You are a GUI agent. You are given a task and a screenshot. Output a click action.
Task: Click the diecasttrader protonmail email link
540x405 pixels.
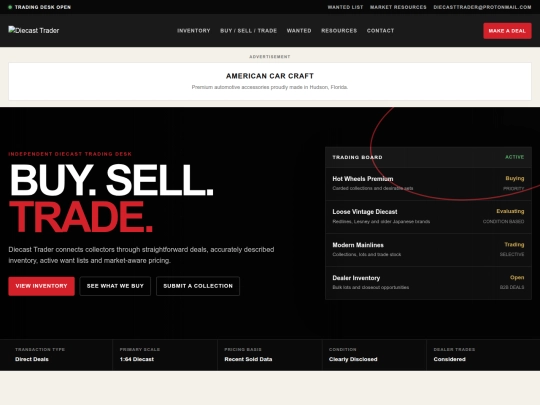tap(482, 7)
